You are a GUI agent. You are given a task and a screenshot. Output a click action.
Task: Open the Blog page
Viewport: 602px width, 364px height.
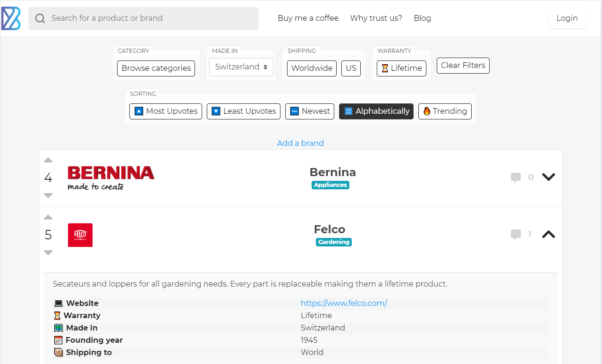422,18
